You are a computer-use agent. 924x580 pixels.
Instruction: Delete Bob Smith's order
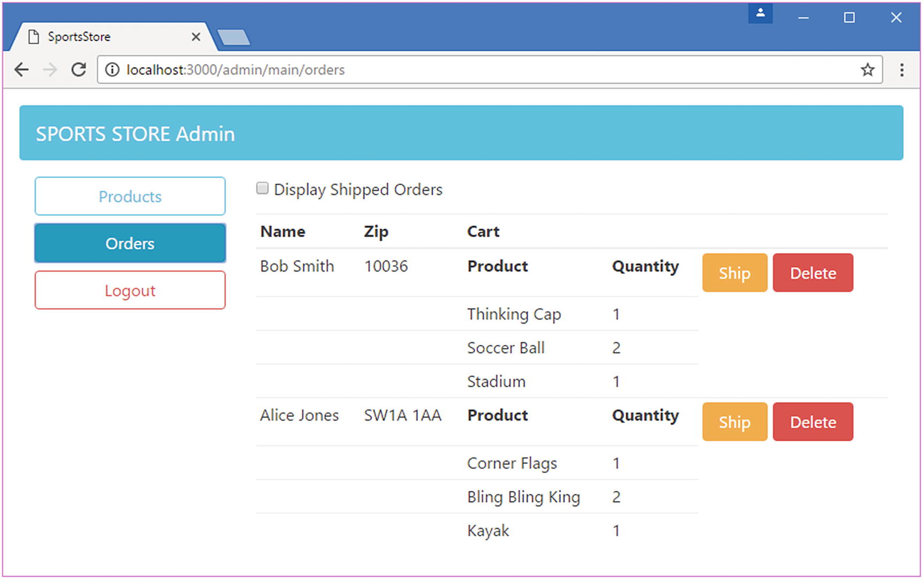pyautogui.click(x=813, y=273)
